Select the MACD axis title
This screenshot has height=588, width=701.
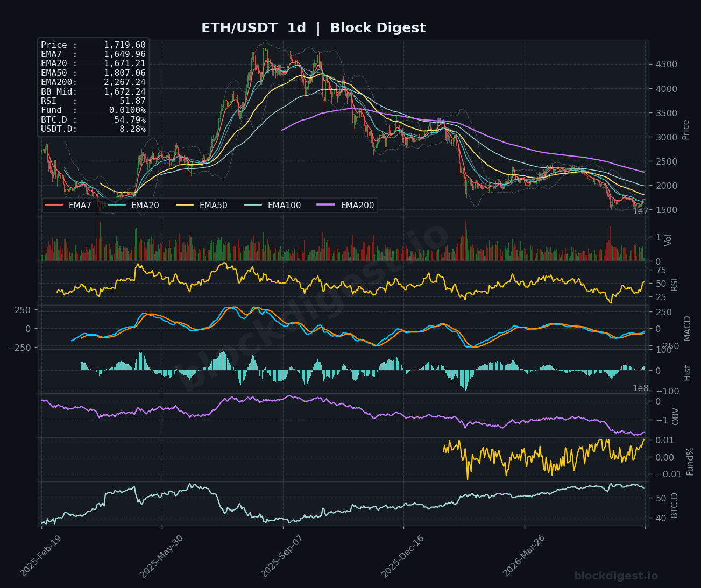(x=687, y=328)
